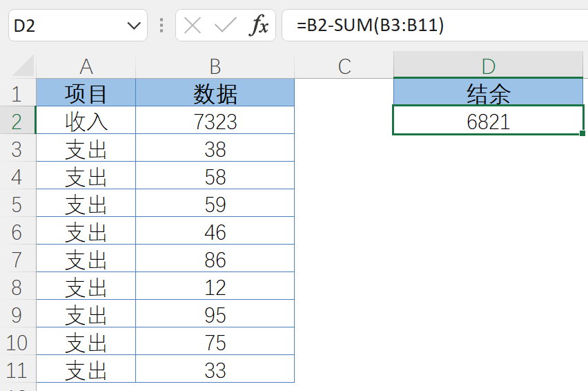Select all cells with the corner triangle
This screenshot has height=391, width=588.
pos(23,66)
